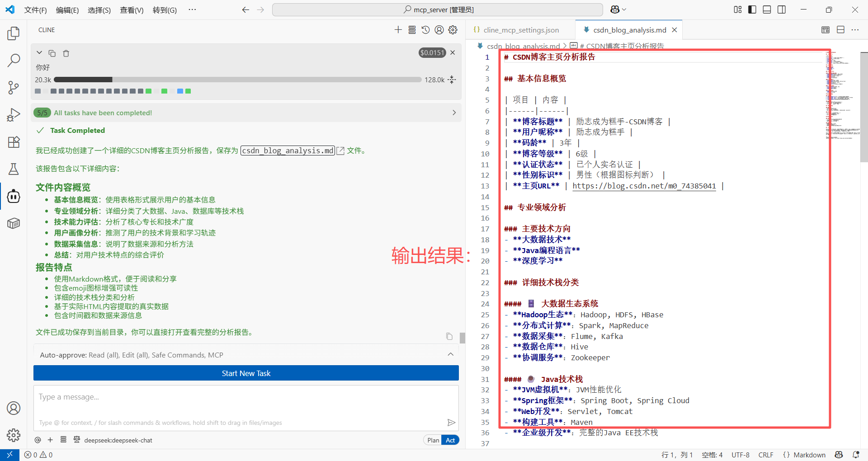Open the Testing flask icon
This screenshot has width=868, height=461.
(14, 169)
